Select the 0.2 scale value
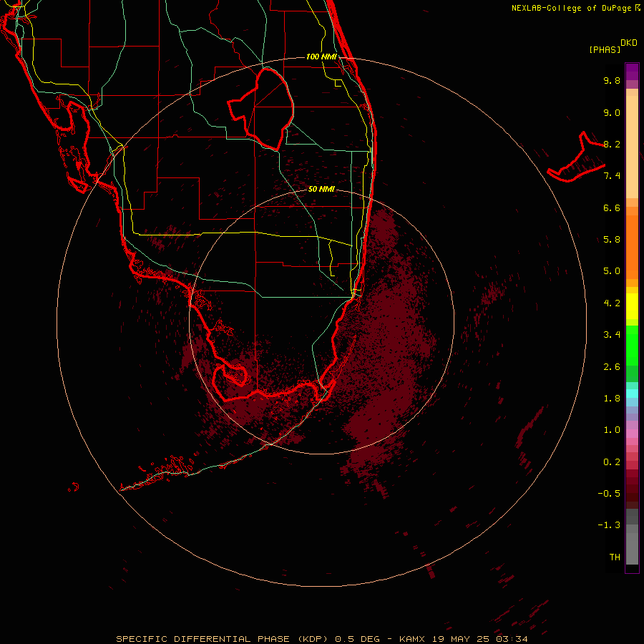Image resolution: width=644 pixels, height=644 pixels. (612, 462)
